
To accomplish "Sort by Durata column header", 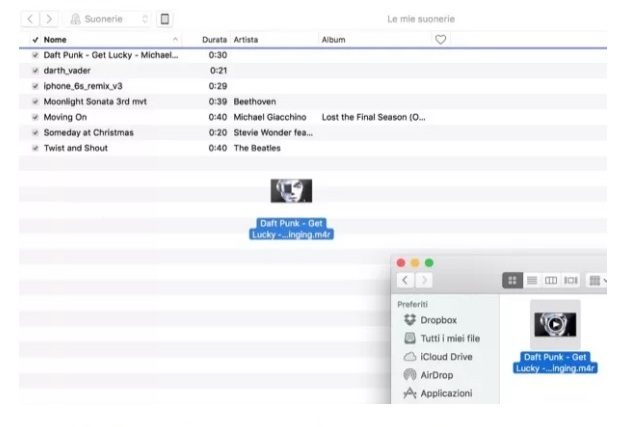I will pos(214,40).
